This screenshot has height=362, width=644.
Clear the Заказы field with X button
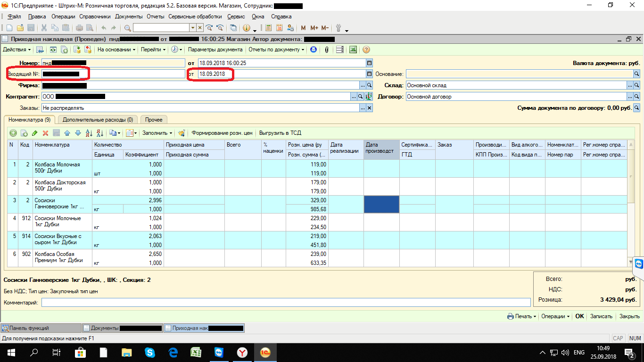pyautogui.click(x=370, y=108)
